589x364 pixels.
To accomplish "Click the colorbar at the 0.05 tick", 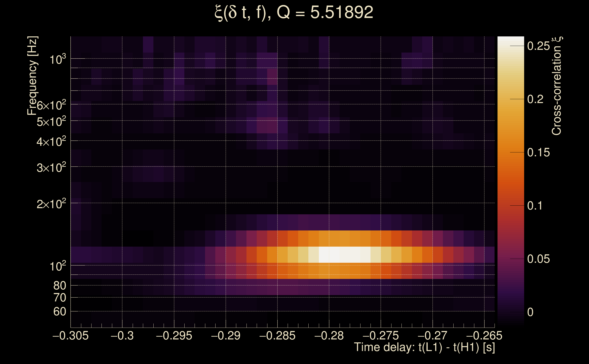I will tap(510, 259).
